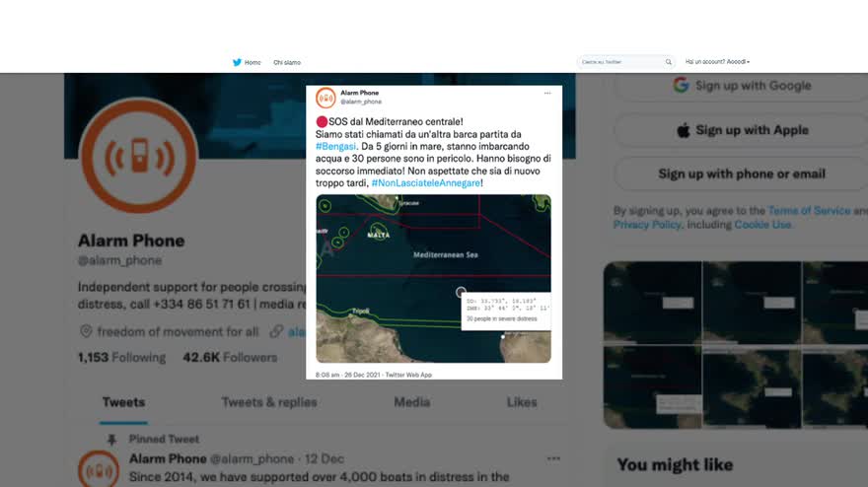Click Sign up with Apple
Screen dimensions: 868x487
[741, 130]
